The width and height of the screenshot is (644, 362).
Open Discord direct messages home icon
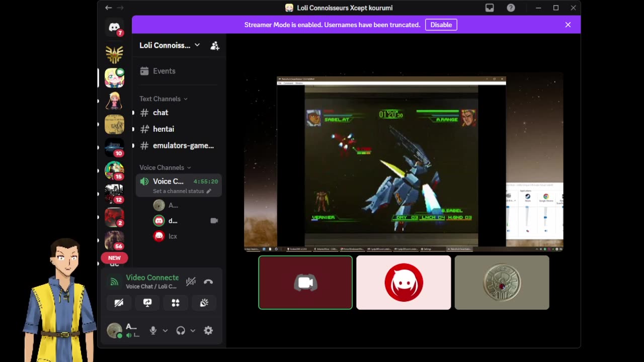(114, 27)
